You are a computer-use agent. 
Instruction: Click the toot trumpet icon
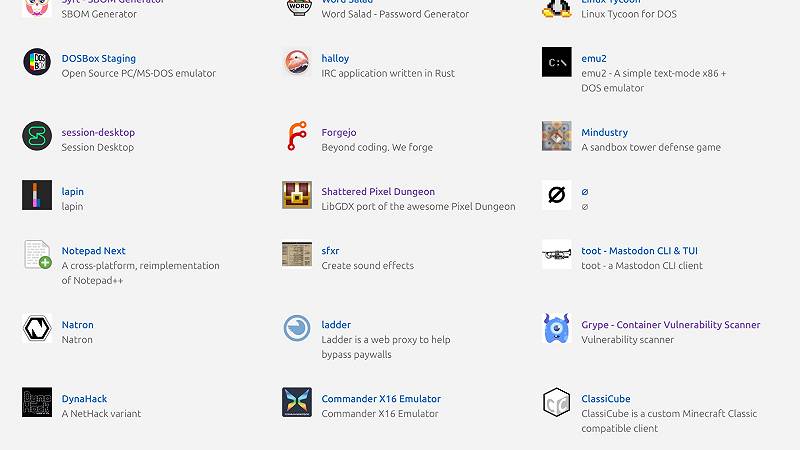point(557,254)
